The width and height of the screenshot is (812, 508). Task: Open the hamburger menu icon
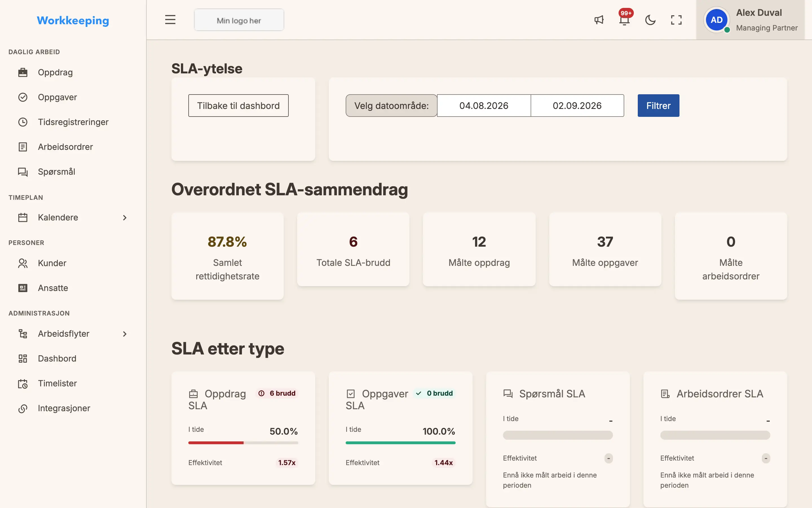pyautogui.click(x=170, y=20)
